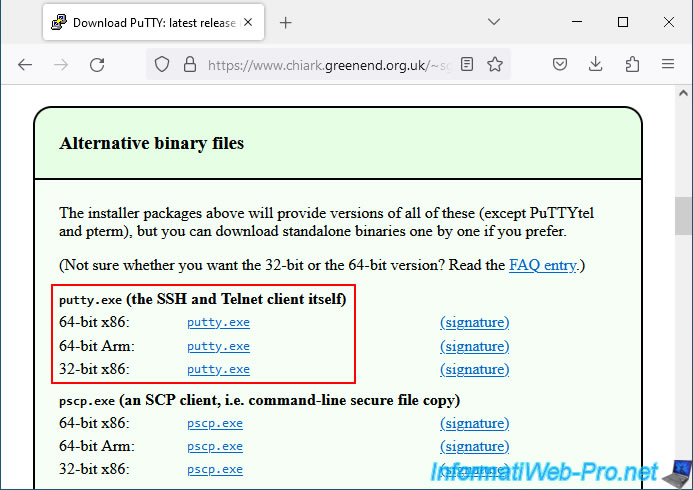The width and height of the screenshot is (693, 490).
Task: Open signature for 64-bit Arm pscp.exe
Action: (475, 446)
